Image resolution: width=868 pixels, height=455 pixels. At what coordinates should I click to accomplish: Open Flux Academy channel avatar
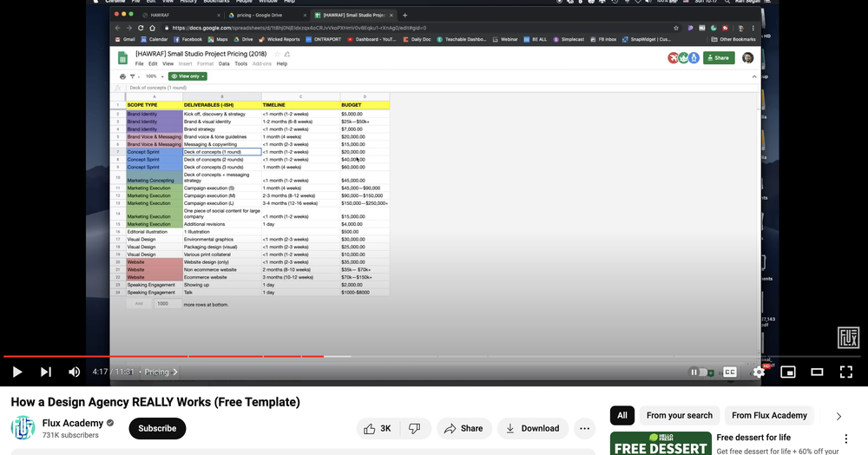tap(23, 428)
